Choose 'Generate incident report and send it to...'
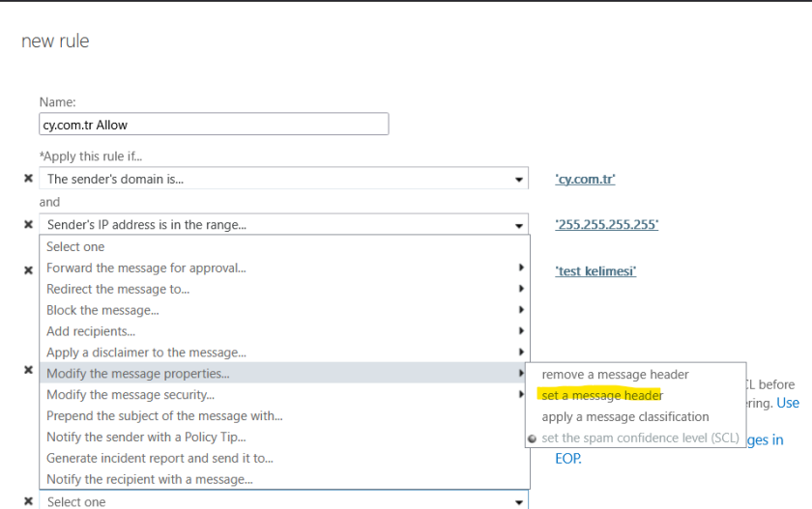812x509 pixels. [159, 459]
